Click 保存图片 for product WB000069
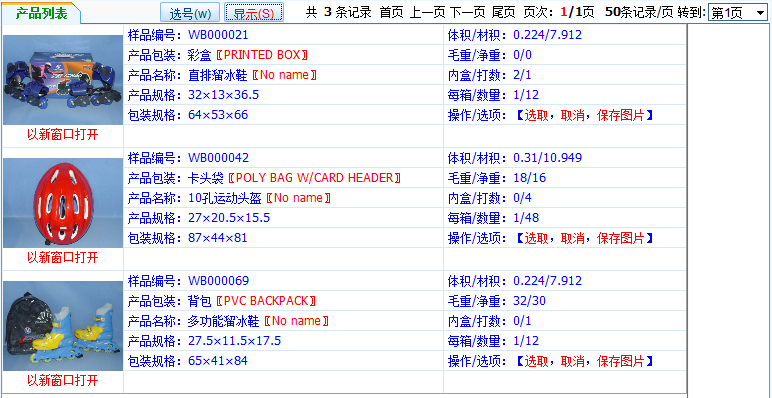 621,362
